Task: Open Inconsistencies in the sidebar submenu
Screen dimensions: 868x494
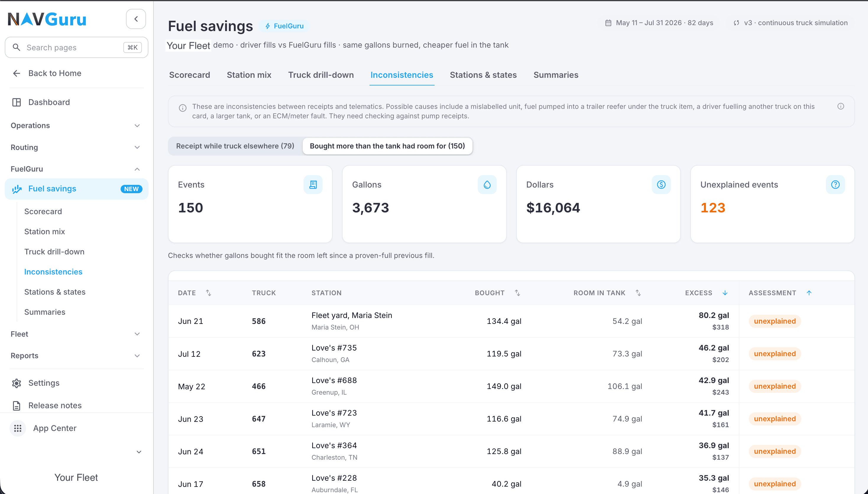Action: pos(53,272)
